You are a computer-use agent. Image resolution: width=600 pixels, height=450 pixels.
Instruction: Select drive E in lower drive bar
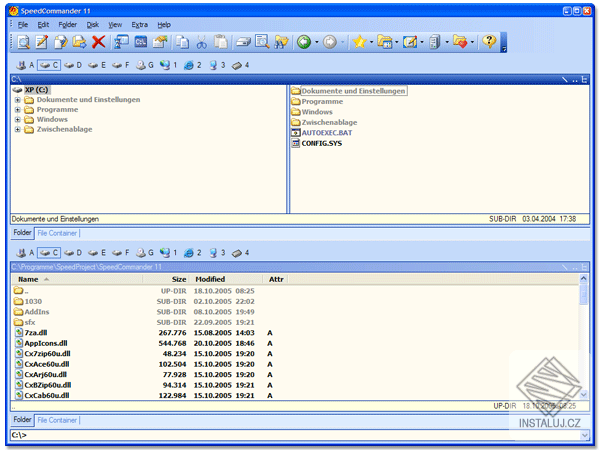tap(97, 253)
